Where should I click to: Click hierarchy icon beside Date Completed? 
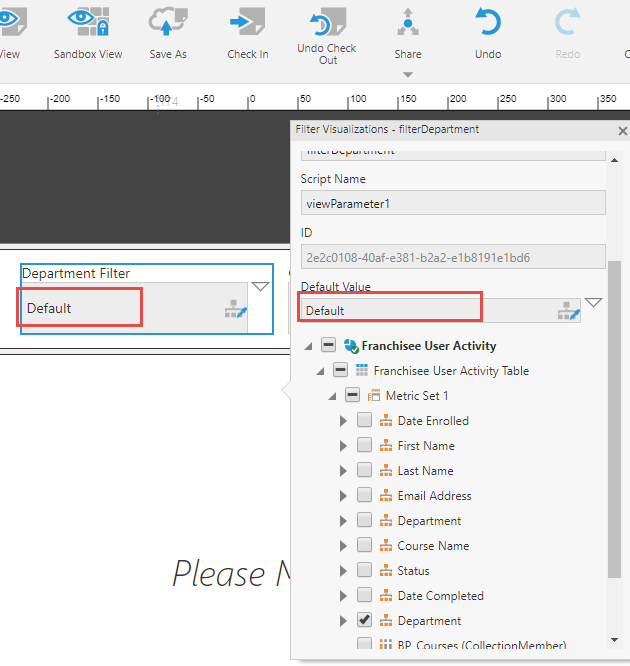click(386, 596)
